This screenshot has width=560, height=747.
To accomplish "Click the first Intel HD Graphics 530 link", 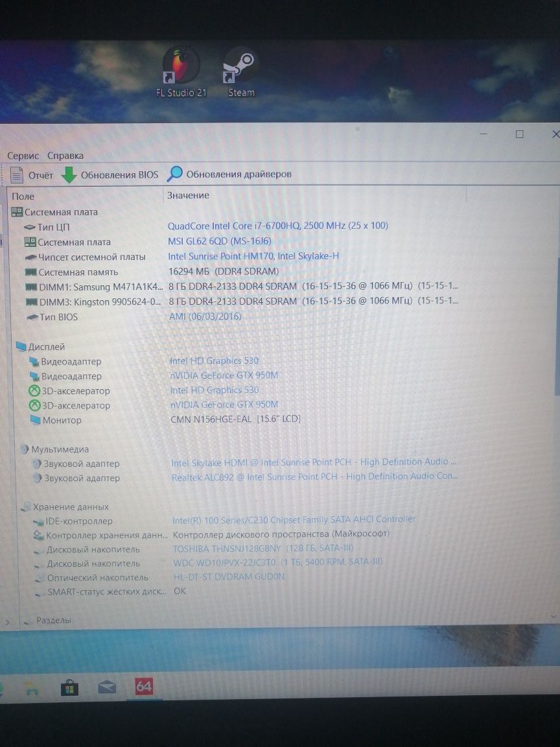I will (215, 361).
